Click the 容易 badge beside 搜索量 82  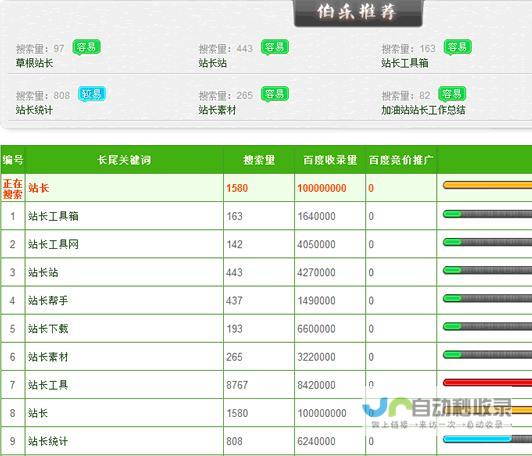pos(452,94)
